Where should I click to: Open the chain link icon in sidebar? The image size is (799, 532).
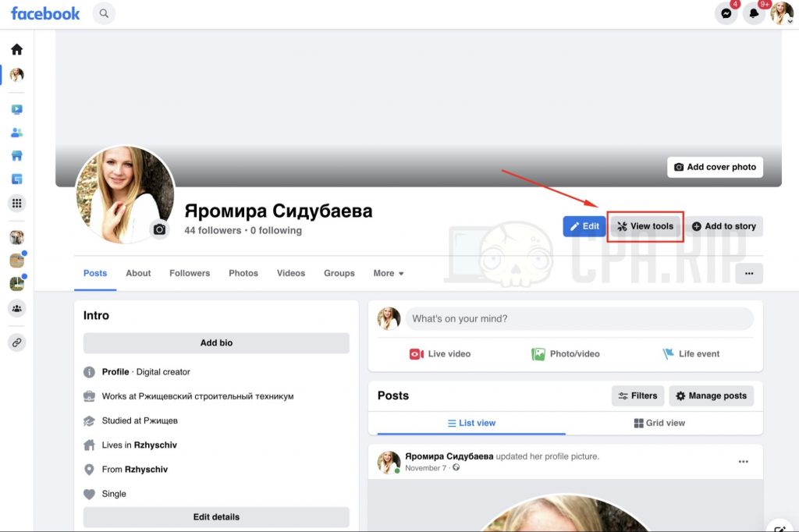[17, 342]
